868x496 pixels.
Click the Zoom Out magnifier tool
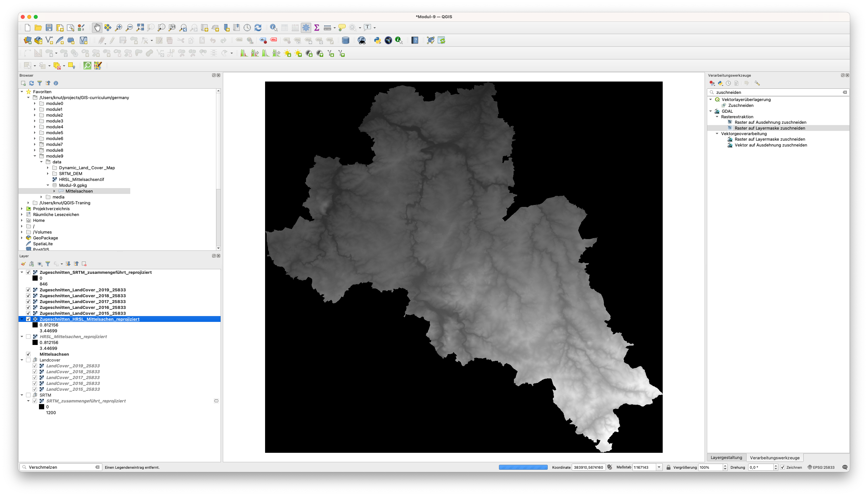tap(129, 28)
